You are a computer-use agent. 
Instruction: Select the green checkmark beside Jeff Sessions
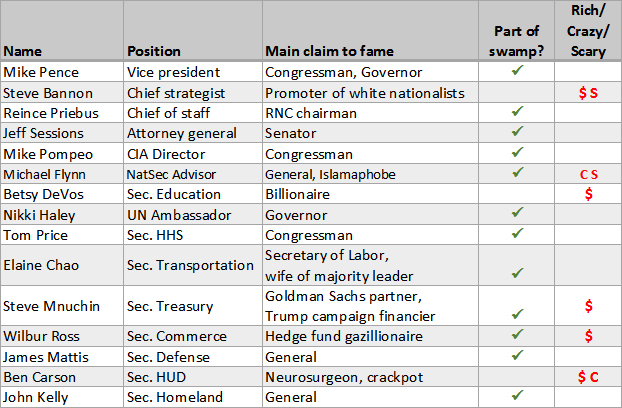[x=517, y=133]
